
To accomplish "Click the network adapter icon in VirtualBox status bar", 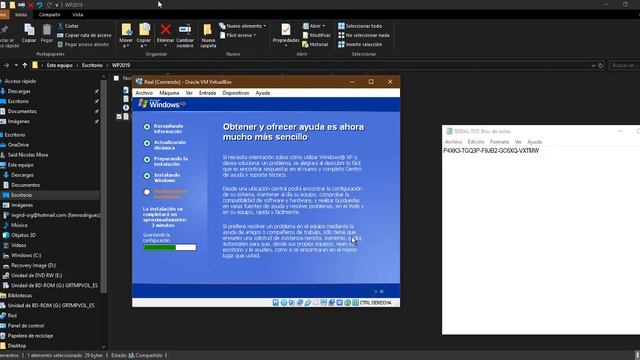I will [300, 302].
